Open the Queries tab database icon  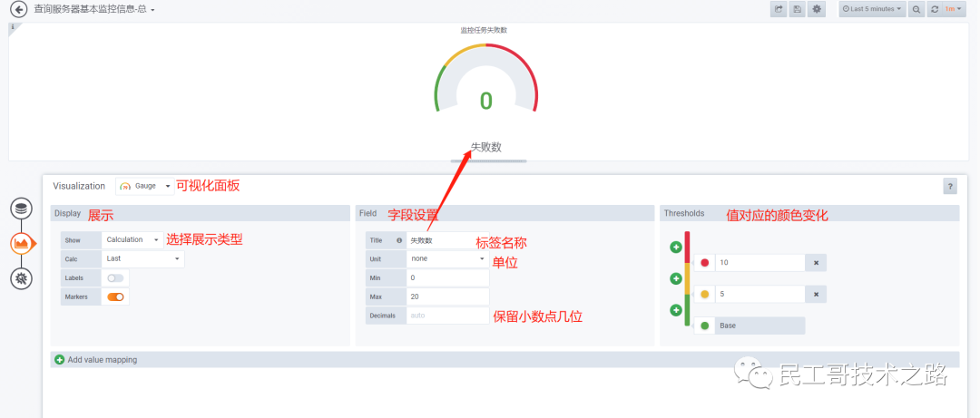pyautogui.click(x=21, y=208)
